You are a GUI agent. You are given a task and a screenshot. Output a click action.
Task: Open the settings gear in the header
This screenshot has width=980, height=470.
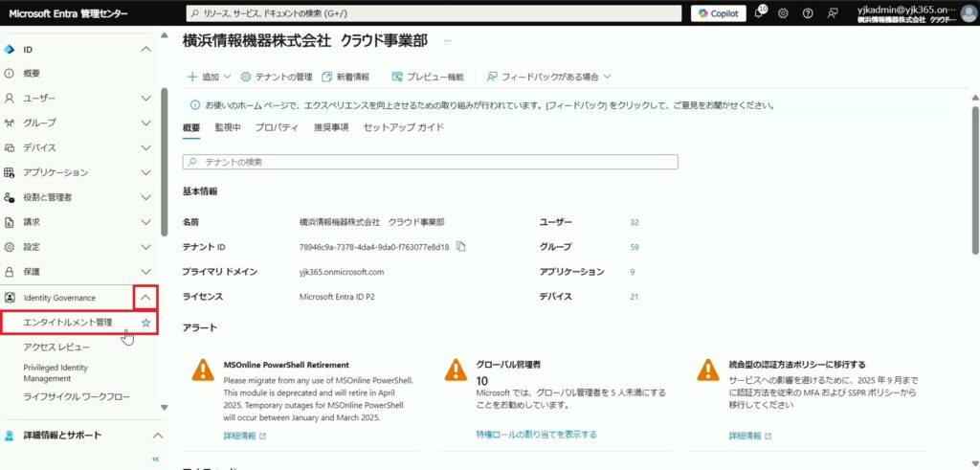click(x=783, y=13)
